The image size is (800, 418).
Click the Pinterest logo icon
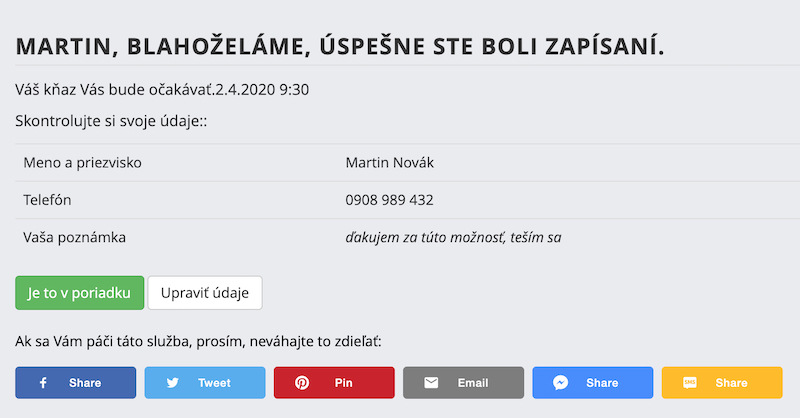(x=301, y=383)
